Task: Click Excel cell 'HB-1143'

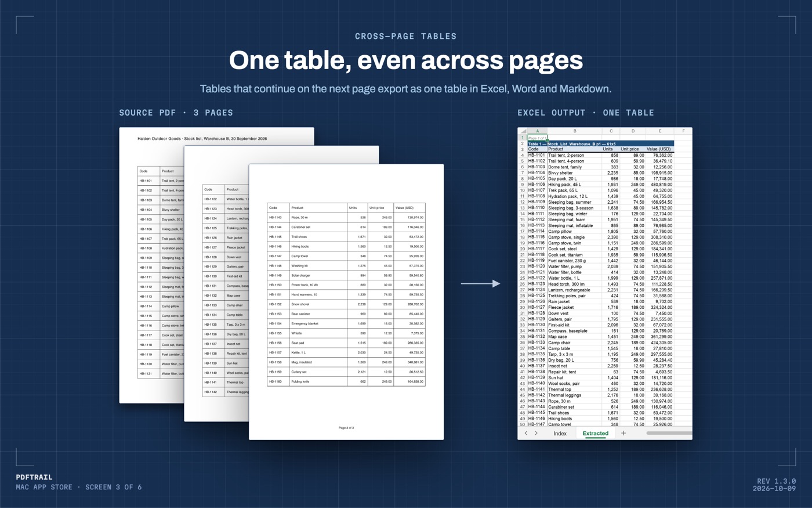Action: 537,401
